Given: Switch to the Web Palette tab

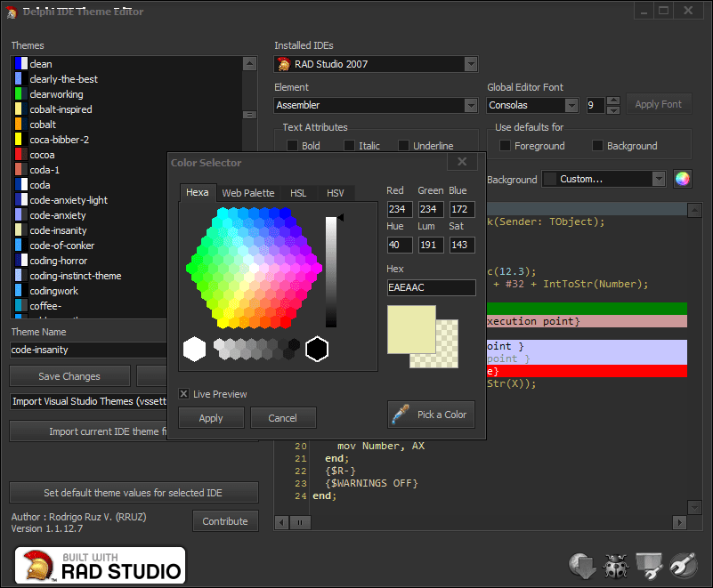Looking at the screenshot, I should point(247,193).
